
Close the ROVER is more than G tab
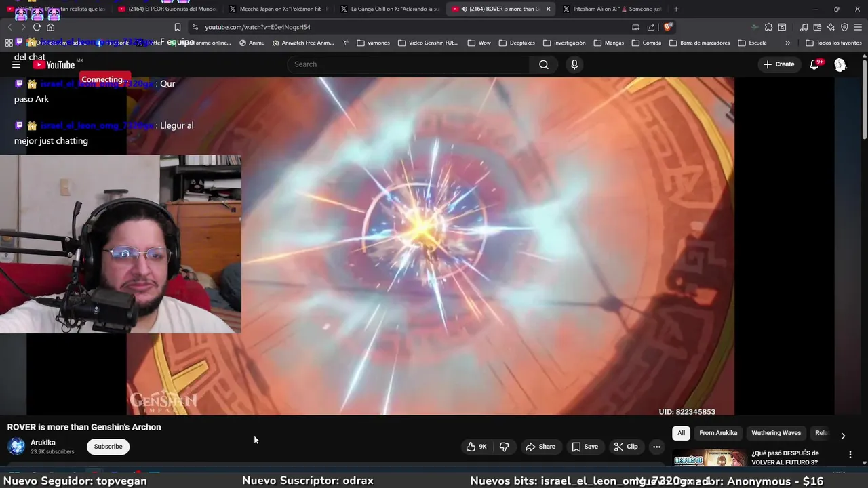[x=548, y=9]
